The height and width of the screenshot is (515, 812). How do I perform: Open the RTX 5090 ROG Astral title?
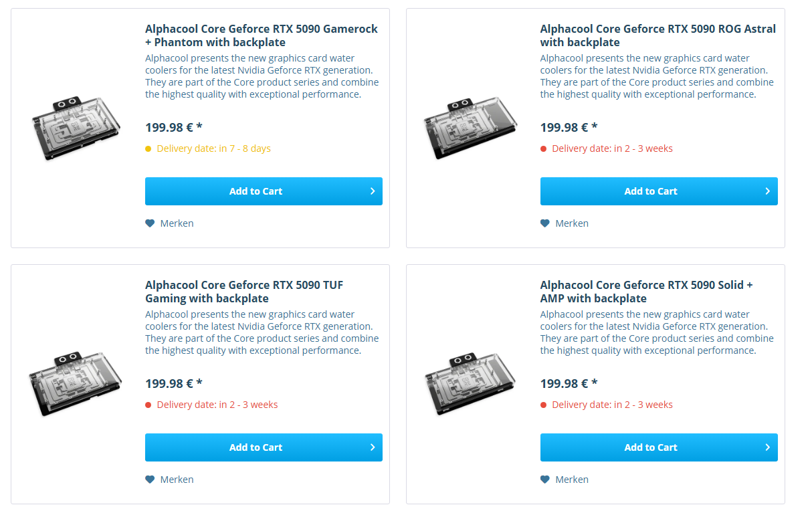pos(657,35)
